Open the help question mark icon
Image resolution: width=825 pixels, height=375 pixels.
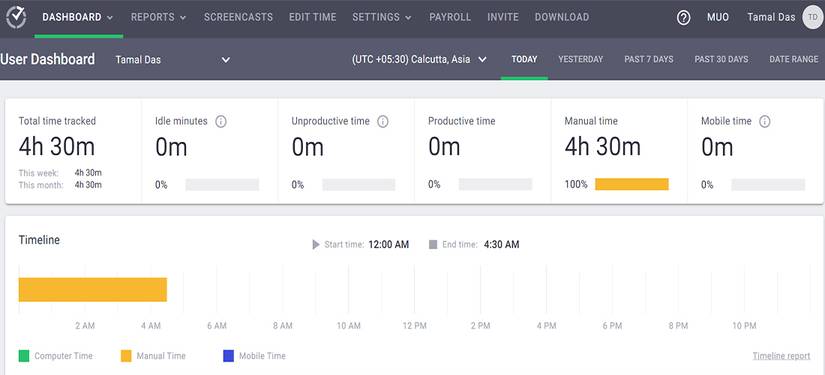[x=683, y=18]
